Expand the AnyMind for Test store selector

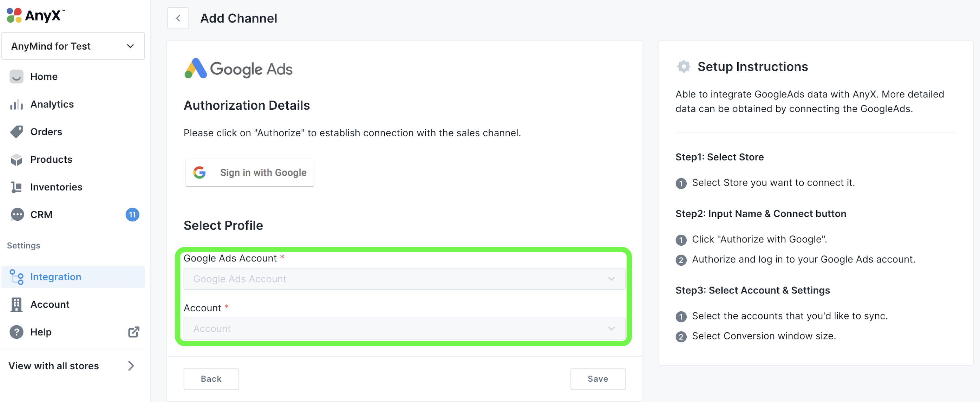pyautogui.click(x=73, y=46)
